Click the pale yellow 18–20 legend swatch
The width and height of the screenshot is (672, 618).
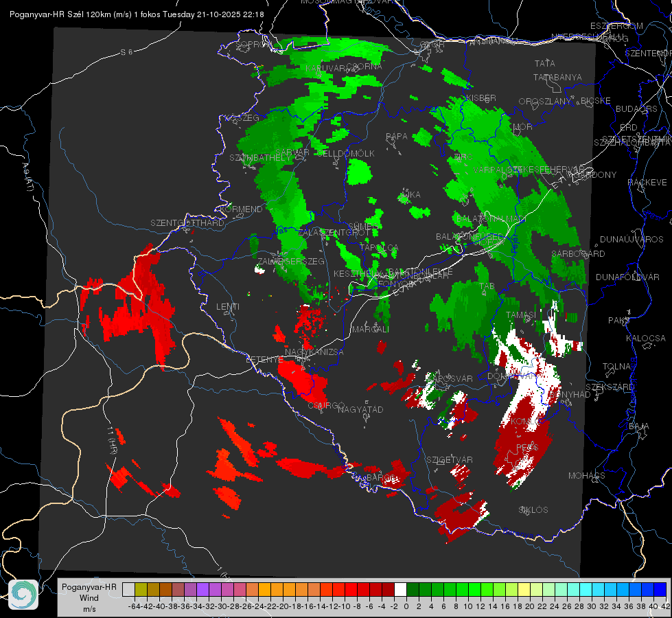(524, 589)
